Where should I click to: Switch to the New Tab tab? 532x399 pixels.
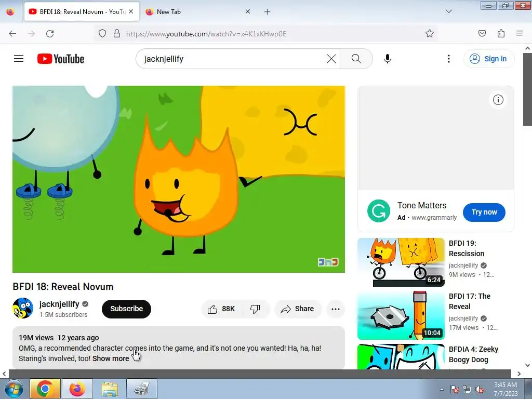point(198,11)
